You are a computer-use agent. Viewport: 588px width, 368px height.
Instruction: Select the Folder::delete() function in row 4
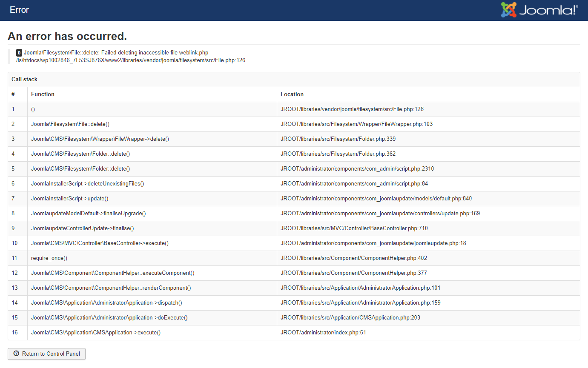coord(152,154)
